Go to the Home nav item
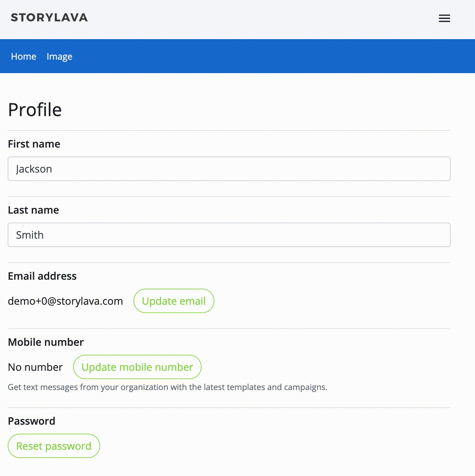This screenshot has width=475, height=476. 23,56
